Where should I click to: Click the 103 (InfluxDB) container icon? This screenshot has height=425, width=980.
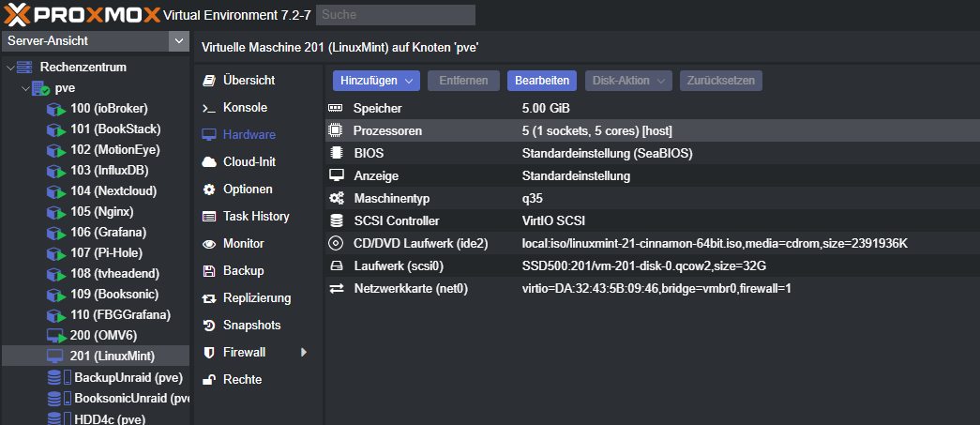click(x=56, y=172)
